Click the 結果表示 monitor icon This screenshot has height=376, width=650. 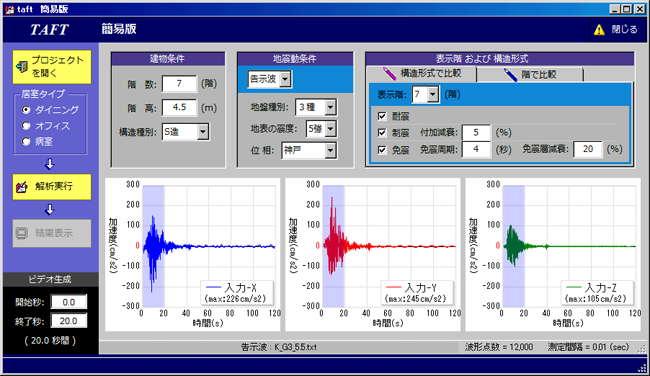coord(22,233)
